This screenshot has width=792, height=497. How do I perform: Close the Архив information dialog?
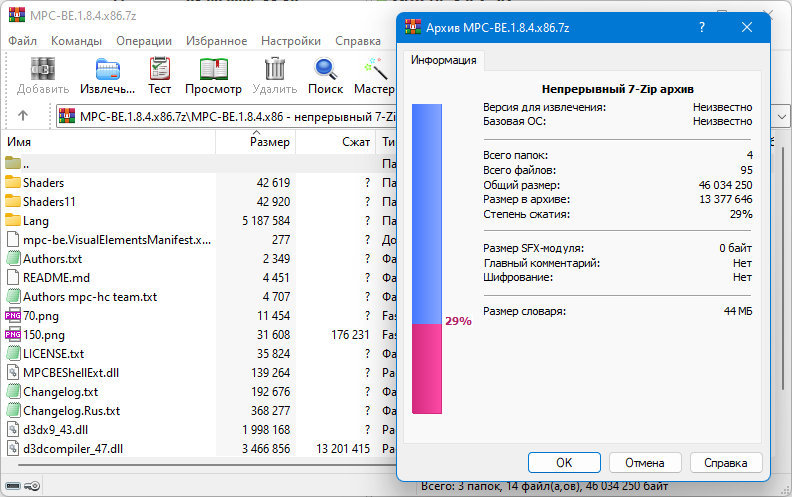pyautogui.click(x=747, y=27)
